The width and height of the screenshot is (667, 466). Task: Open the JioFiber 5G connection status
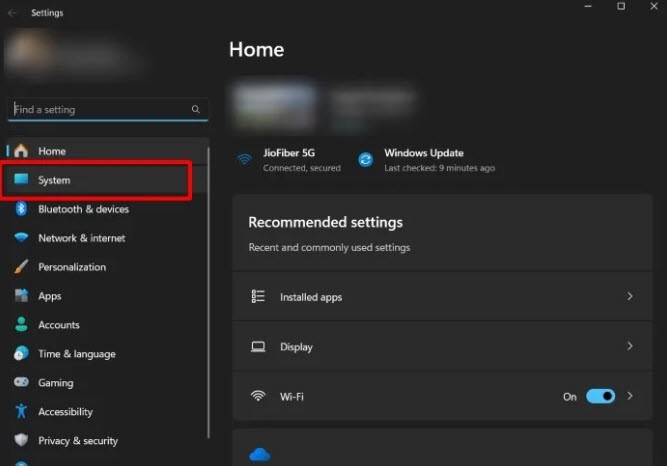pyautogui.click(x=289, y=160)
